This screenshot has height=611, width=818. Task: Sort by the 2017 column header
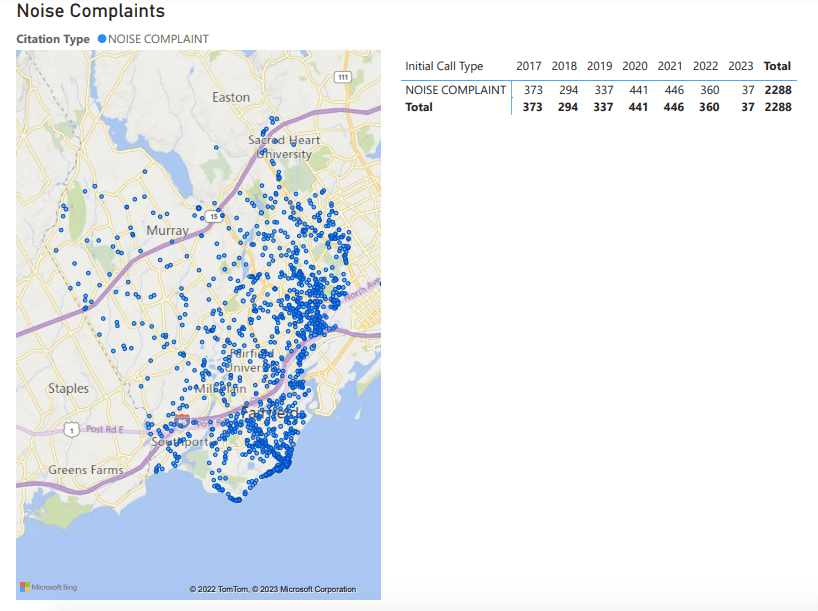click(528, 66)
